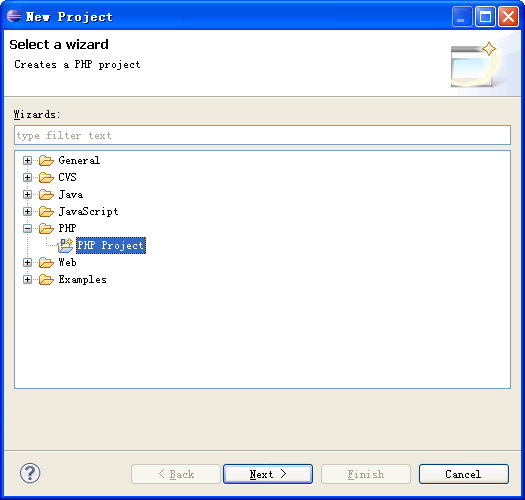Open the help question mark icon

[x=30, y=473]
